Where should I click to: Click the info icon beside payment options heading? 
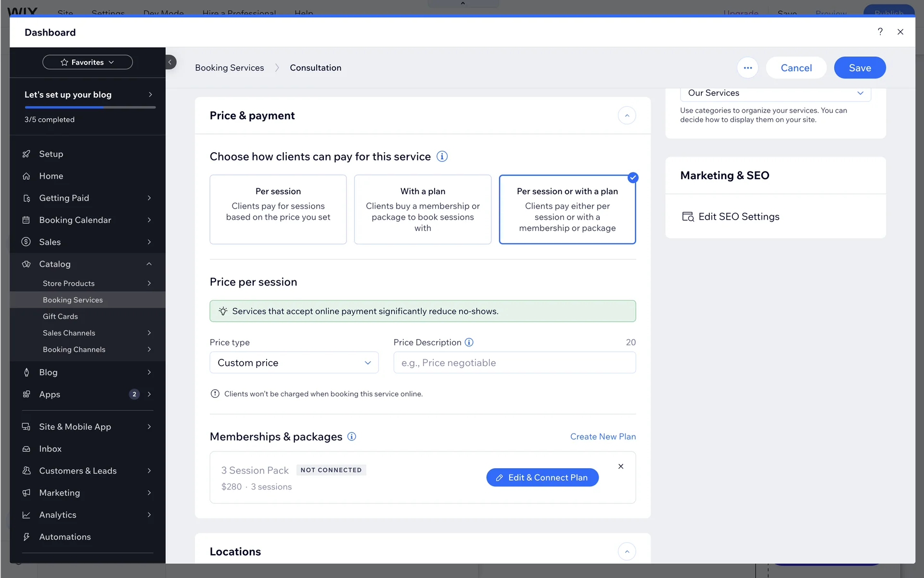click(x=442, y=157)
